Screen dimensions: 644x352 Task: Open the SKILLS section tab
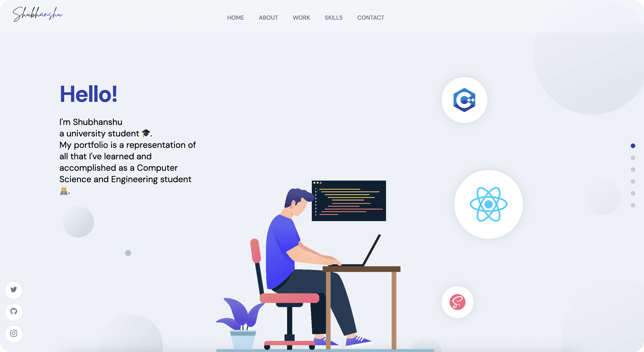pos(334,17)
